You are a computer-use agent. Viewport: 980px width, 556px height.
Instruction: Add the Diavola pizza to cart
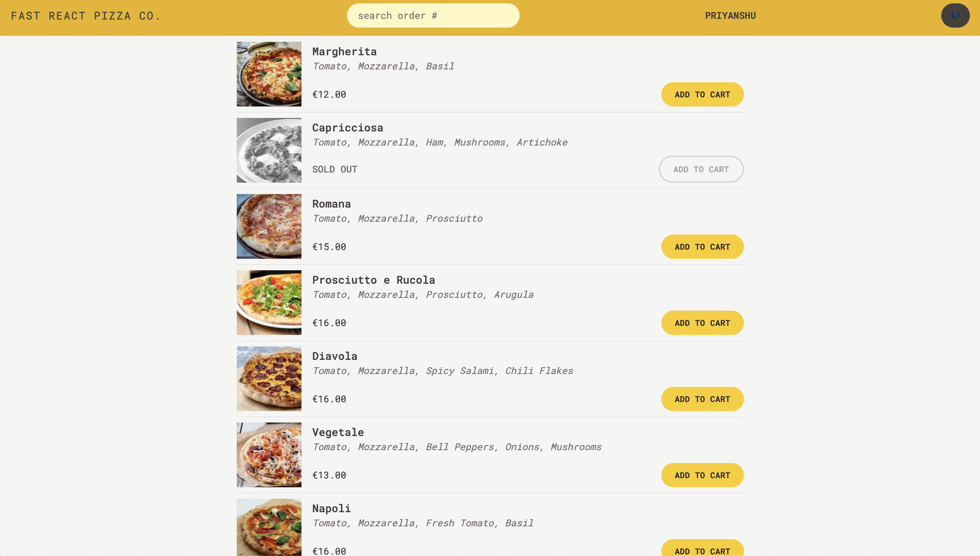click(702, 399)
